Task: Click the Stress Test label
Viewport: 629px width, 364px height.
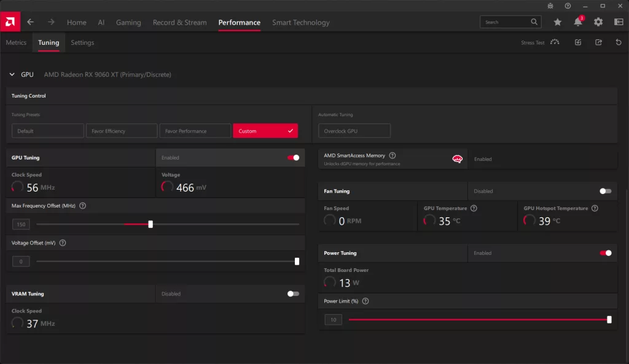Action: (x=533, y=42)
